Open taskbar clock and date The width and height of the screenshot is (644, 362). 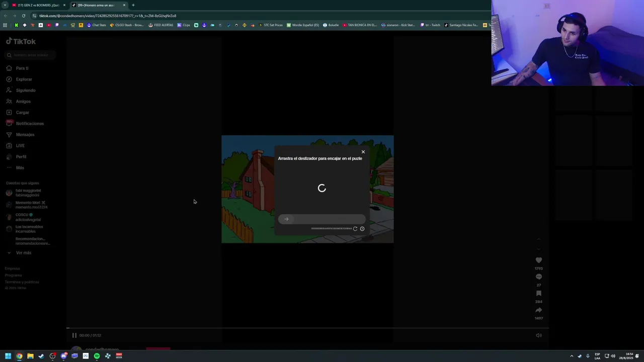(x=627, y=356)
